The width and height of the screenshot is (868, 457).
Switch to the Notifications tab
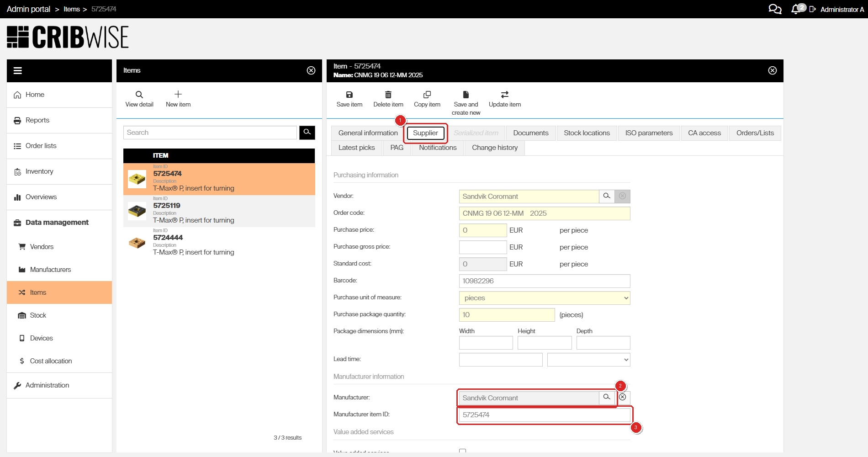coord(438,148)
